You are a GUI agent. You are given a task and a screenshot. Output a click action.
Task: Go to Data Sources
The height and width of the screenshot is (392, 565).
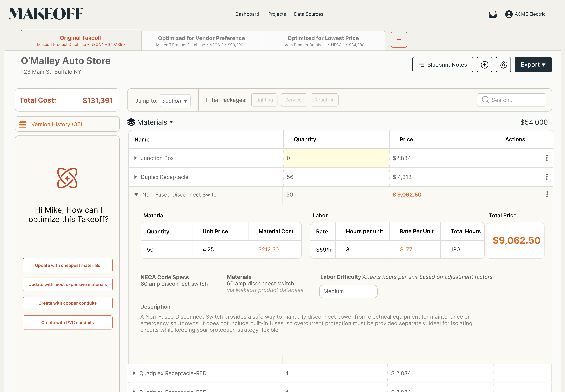[x=309, y=14]
